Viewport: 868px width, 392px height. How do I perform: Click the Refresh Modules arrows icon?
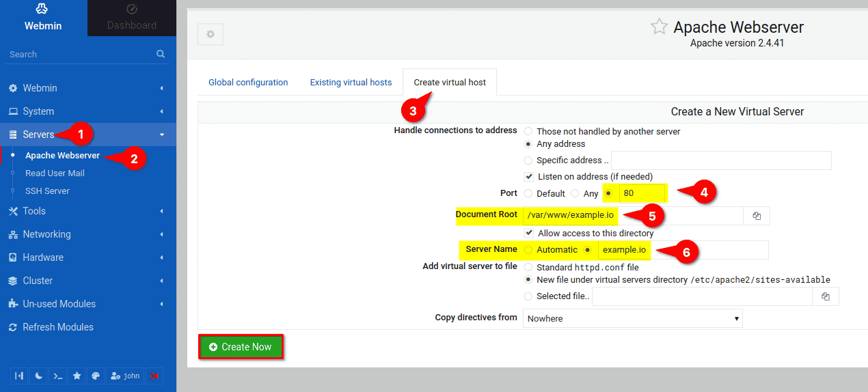[x=13, y=327]
